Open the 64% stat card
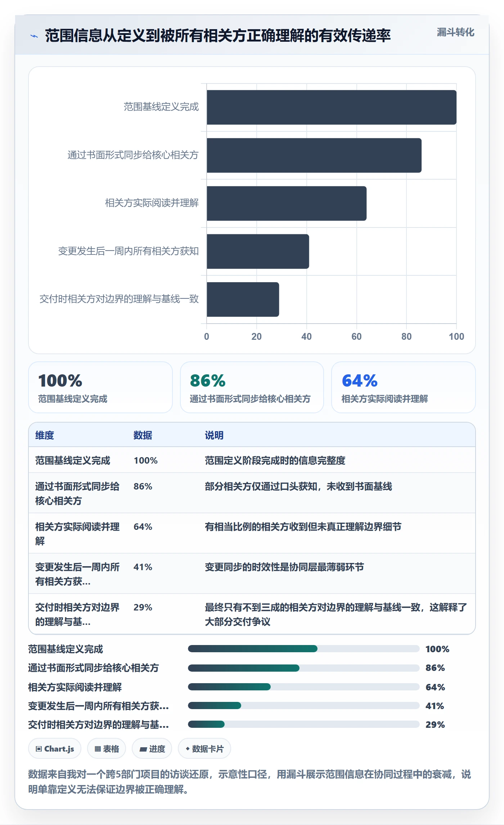Screen dimensions: 504x825 tap(404, 387)
